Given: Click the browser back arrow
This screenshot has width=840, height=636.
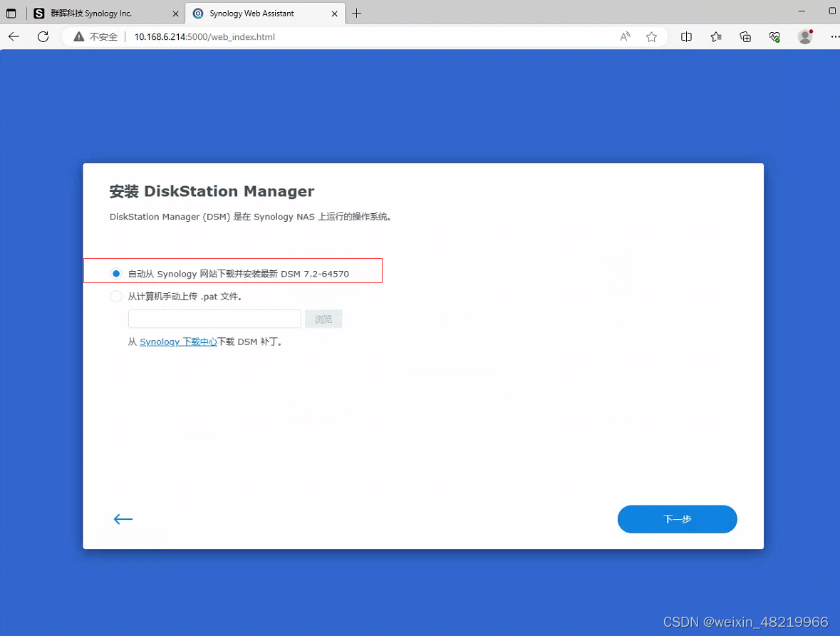Looking at the screenshot, I should point(14,36).
